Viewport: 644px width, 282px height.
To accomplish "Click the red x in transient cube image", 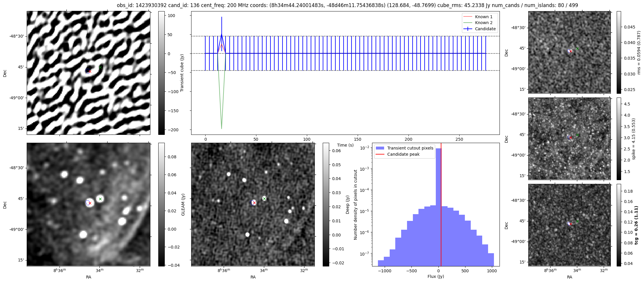I will coord(90,71).
